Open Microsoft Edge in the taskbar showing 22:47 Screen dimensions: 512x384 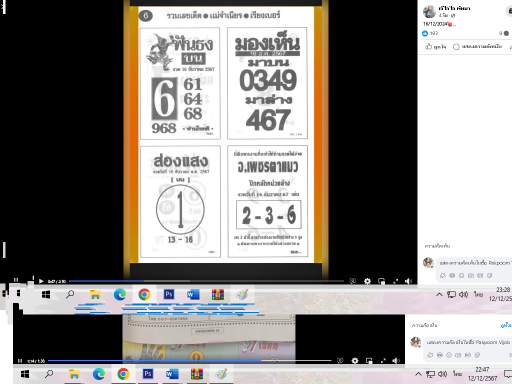click(x=99, y=374)
